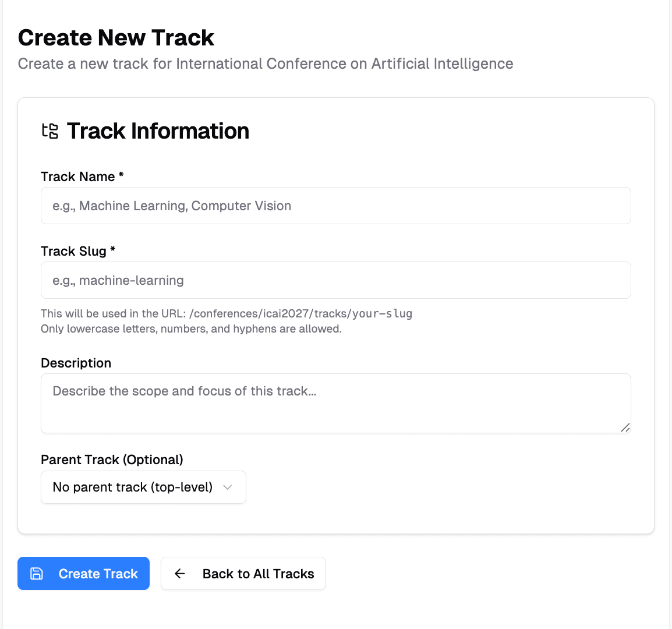This screenshot has height=629, width=672.
Task: Click the resize handle of the Description box
Action: [x=625, y=427]
